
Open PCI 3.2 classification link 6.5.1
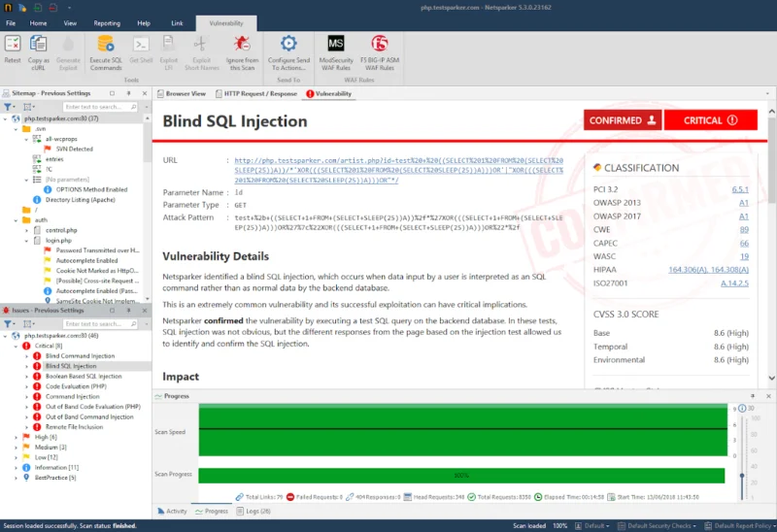[740, 189]
